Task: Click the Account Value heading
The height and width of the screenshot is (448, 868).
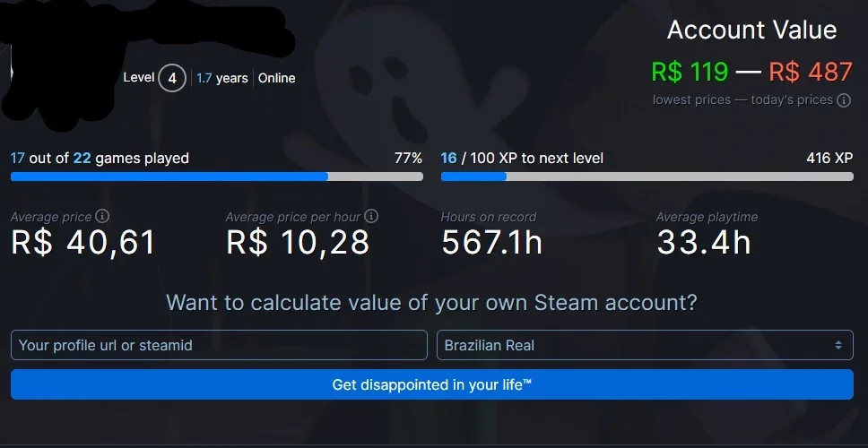Action: pos(751,30)
